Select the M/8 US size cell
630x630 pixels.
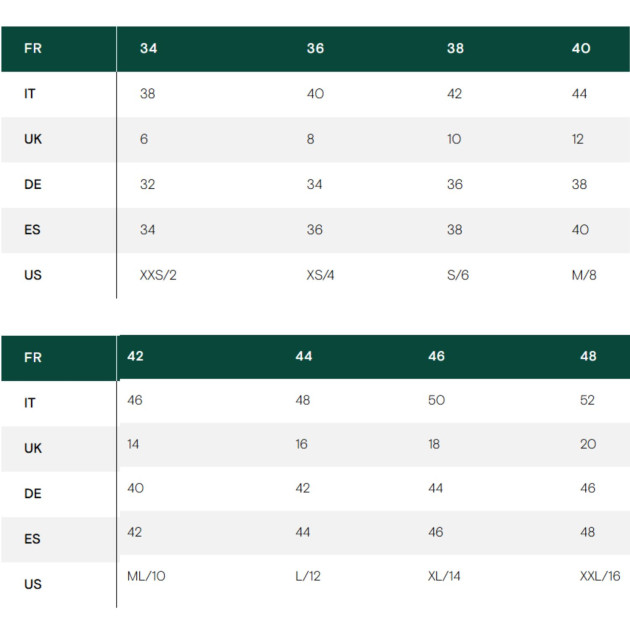(x=583, y=275)
